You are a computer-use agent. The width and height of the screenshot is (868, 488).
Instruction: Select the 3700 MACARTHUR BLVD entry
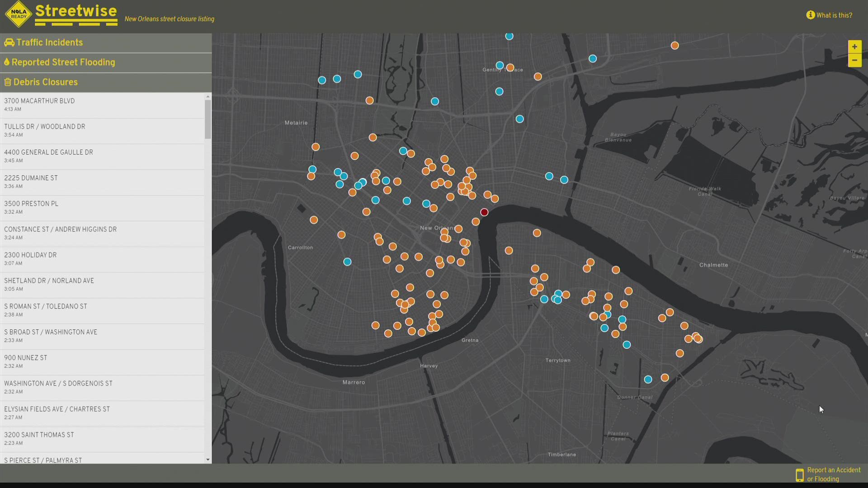coord(102,105)
